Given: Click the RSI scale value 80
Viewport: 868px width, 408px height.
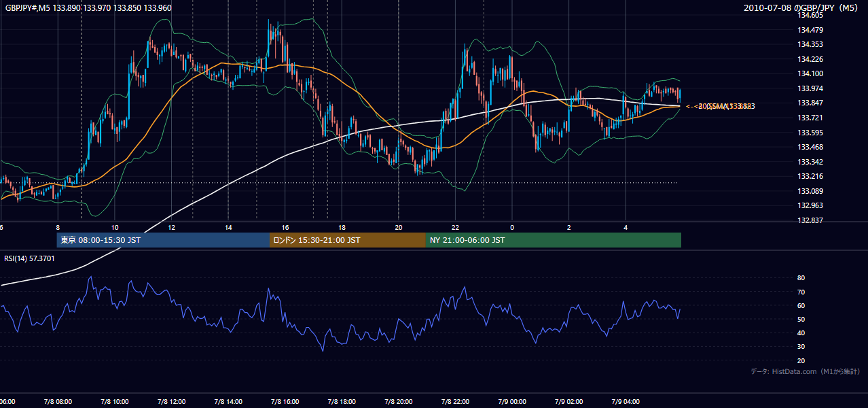Looking at the screenshot, I should 801,278.
